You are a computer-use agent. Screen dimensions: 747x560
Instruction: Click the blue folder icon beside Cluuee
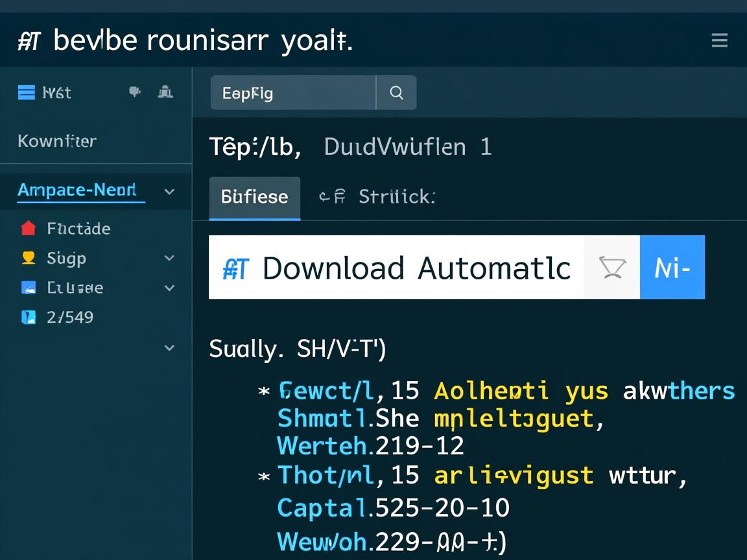tap(28, 287)
